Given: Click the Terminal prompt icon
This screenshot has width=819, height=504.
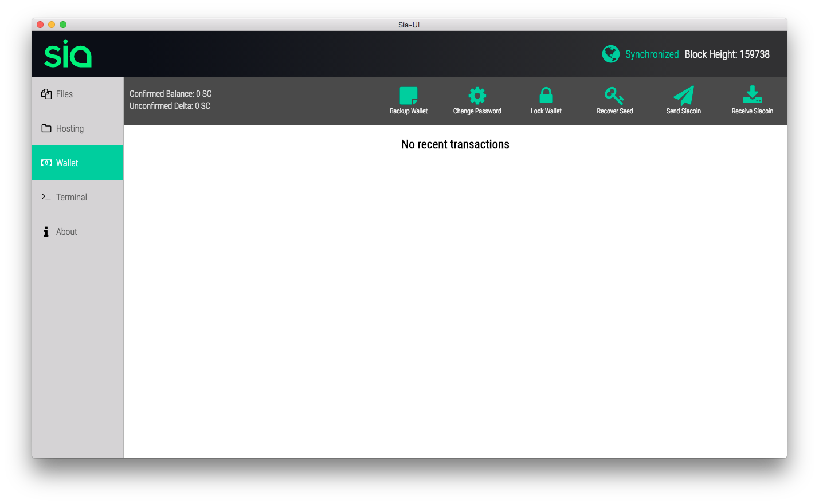Looking at the screenshot, I should pyautogui.click(x=46, y=197).
